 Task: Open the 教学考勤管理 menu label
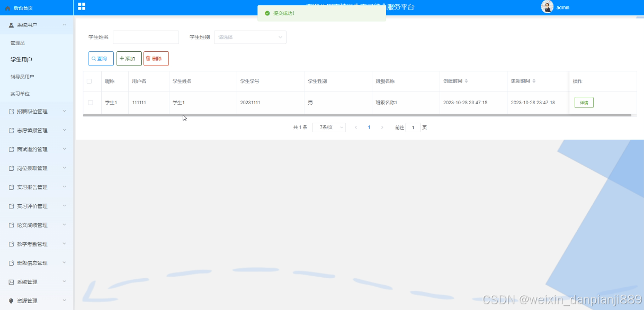(x=32, y=244)
